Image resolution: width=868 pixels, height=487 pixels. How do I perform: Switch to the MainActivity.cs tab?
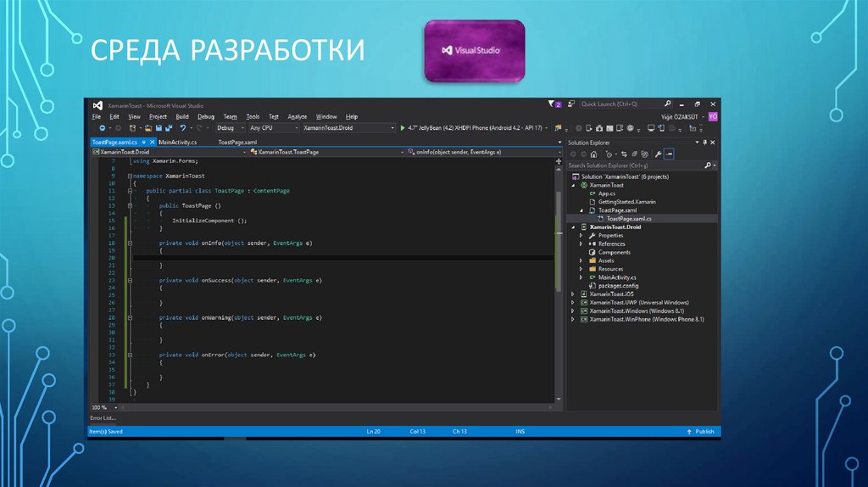click(x=178, y=143)
